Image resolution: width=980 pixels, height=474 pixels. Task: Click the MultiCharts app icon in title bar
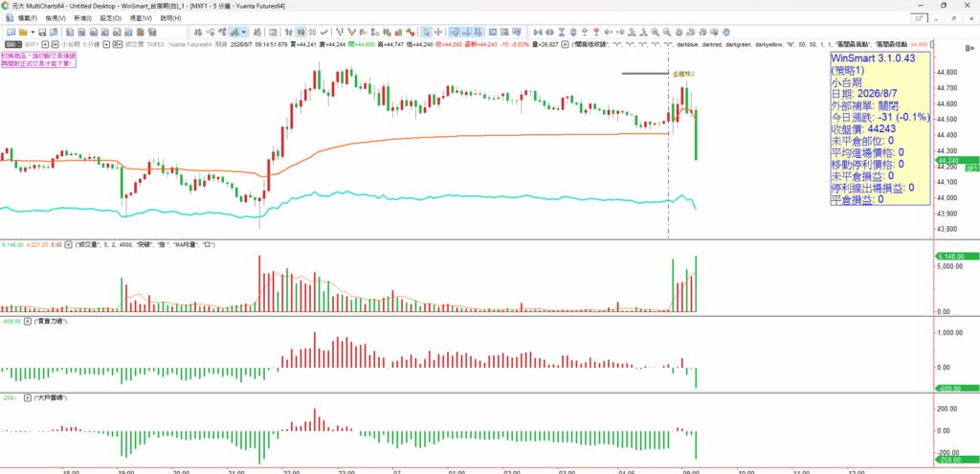[x=6, y=6]
